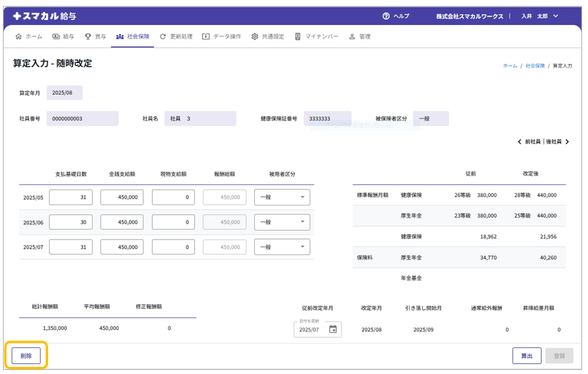This screenshot has height=374, width=588.
Task: Switch to the 更新処理 tab
Action: [x=176, y=36]
